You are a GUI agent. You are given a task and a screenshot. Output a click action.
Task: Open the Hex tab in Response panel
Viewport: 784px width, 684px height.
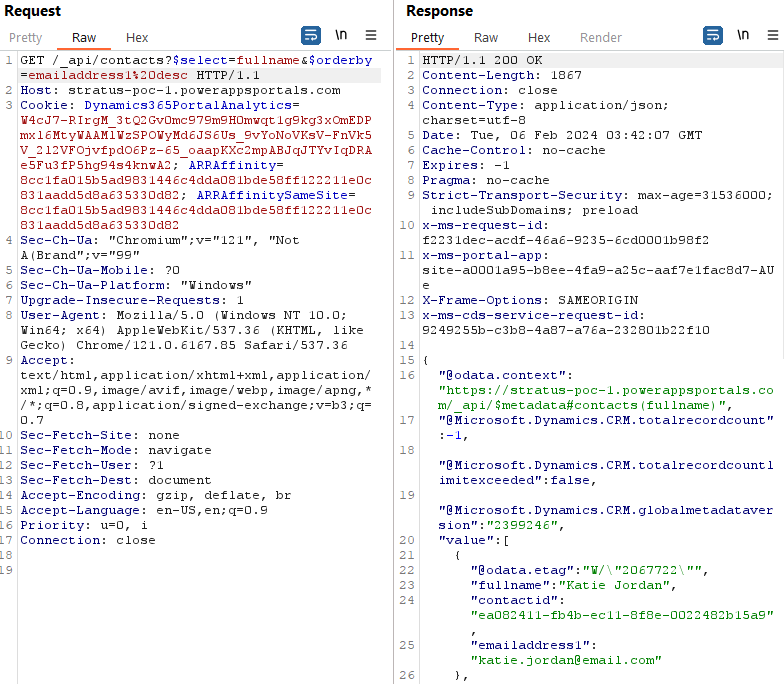539,38
